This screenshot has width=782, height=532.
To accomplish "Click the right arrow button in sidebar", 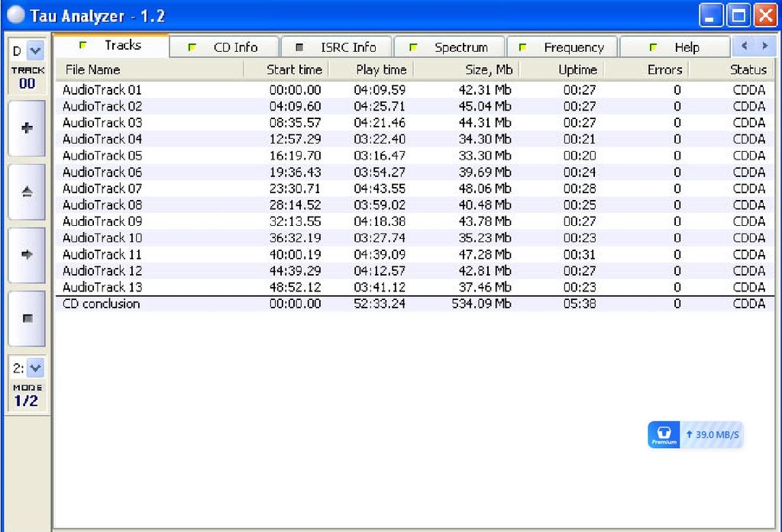I will coord(27,255).
